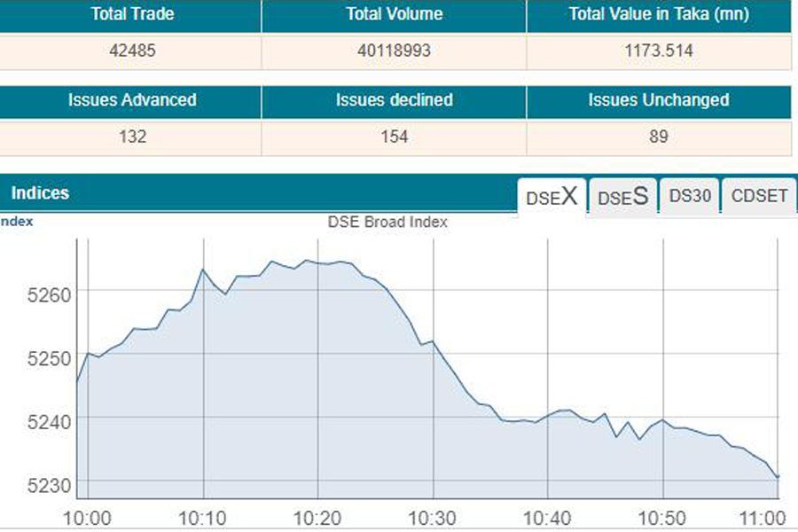The image size is (798, 532).
Task: Click the Issues Advanced header
Action: pos(132,100)
